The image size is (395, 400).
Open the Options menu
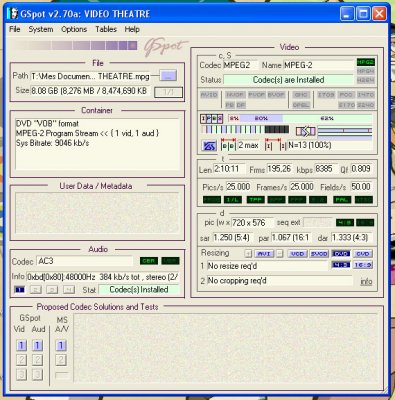click(74, 29)
